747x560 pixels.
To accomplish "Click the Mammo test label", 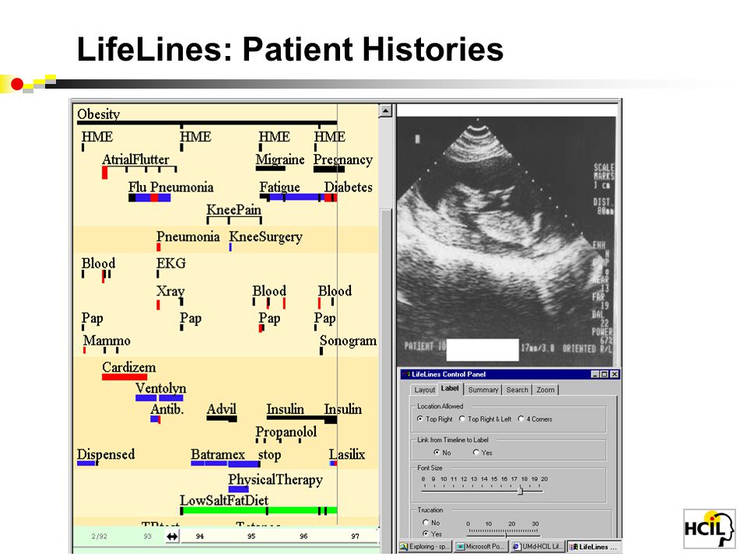I will point(107,341).
